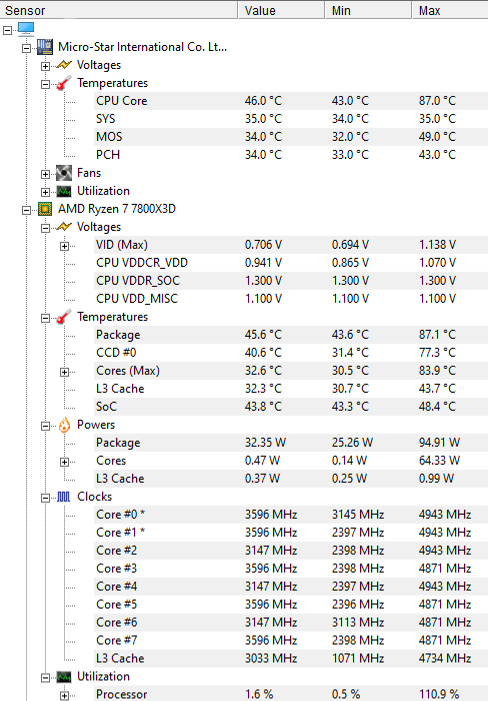Select the SYS temperature row

coord(291,119)
